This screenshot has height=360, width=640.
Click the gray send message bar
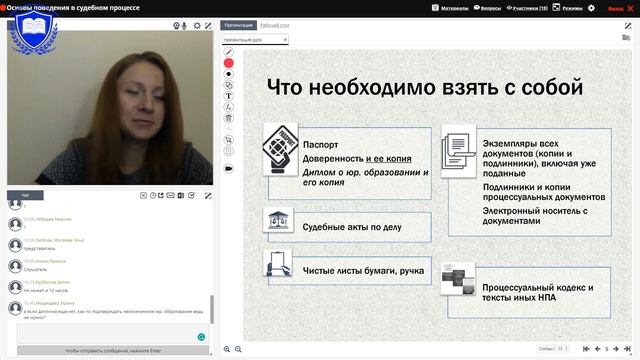coord(113,350)
